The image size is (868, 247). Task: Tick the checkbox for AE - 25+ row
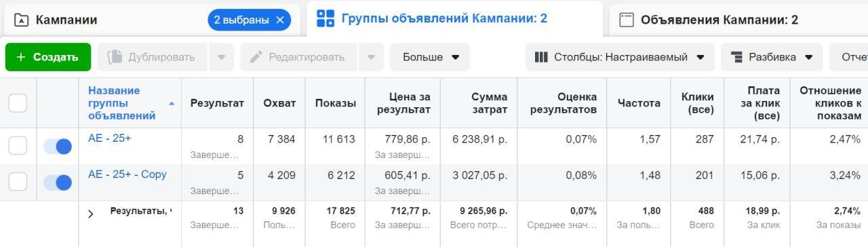(x=18, y=146)
